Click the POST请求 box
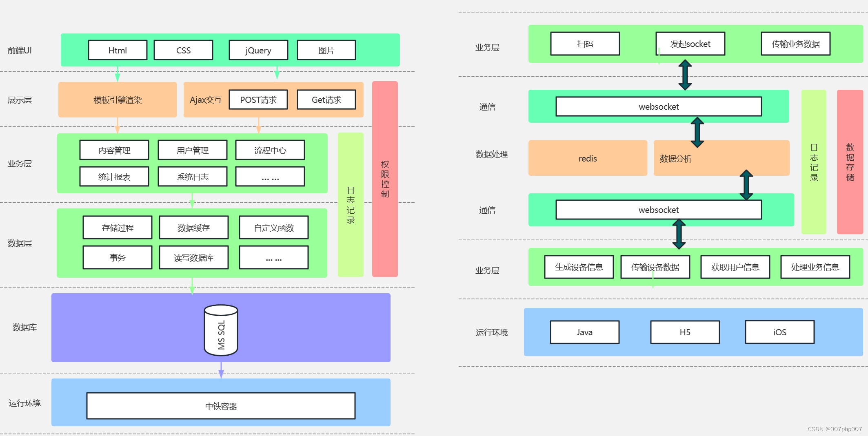 (x=258, y=100)
